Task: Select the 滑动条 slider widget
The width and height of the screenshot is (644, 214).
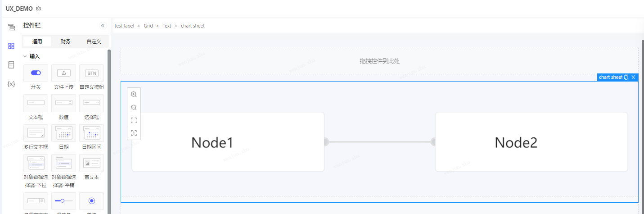Action: tap(63, 201)
